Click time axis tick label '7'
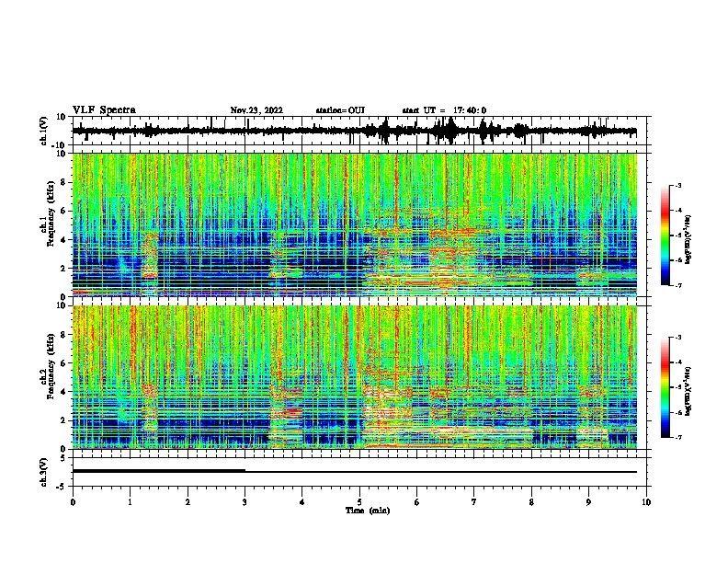Viewport: 728px width, 563px height. [474, 502]
